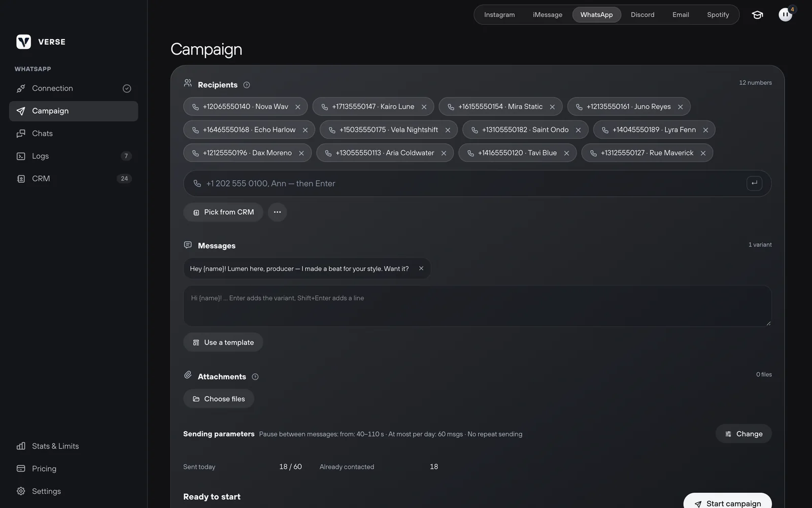Remove Dax Moreno recipient
This screenshot has height=508, width=812.
click(301, 153)
